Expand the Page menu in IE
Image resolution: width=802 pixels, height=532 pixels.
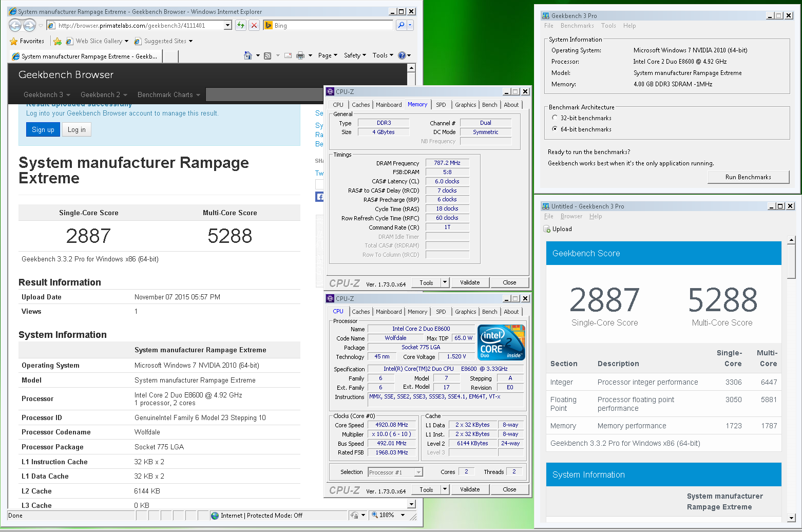pyautogui.click(x=328, y=55)
